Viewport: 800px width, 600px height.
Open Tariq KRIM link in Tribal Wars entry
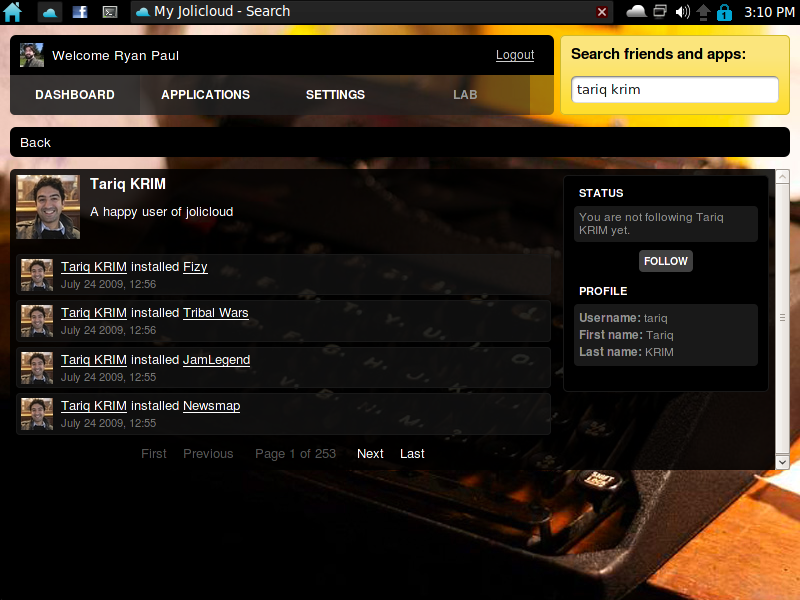[x=94, y=313]
